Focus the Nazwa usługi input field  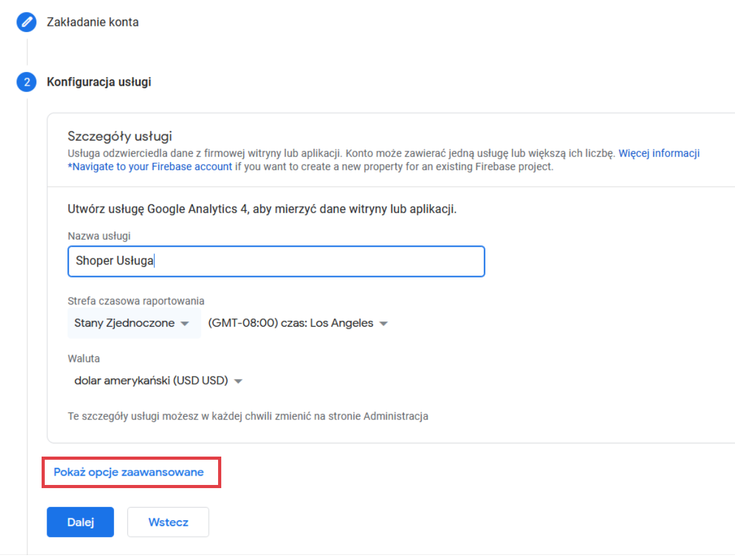point(276,261)
